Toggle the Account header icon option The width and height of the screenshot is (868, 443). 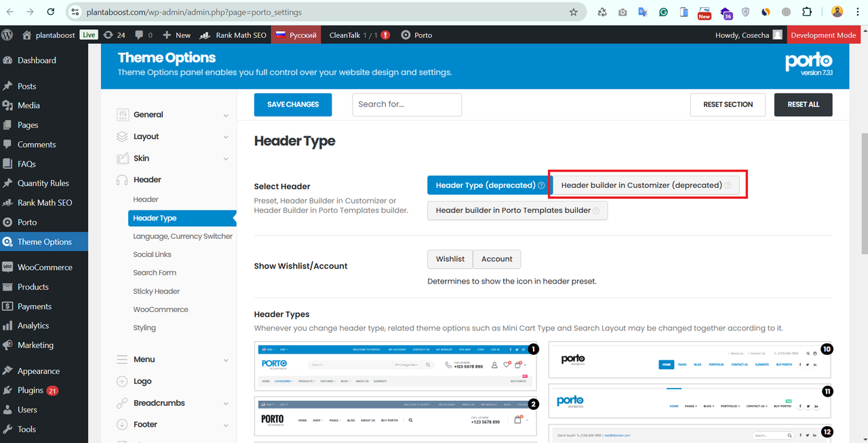(x=496, y=259)
